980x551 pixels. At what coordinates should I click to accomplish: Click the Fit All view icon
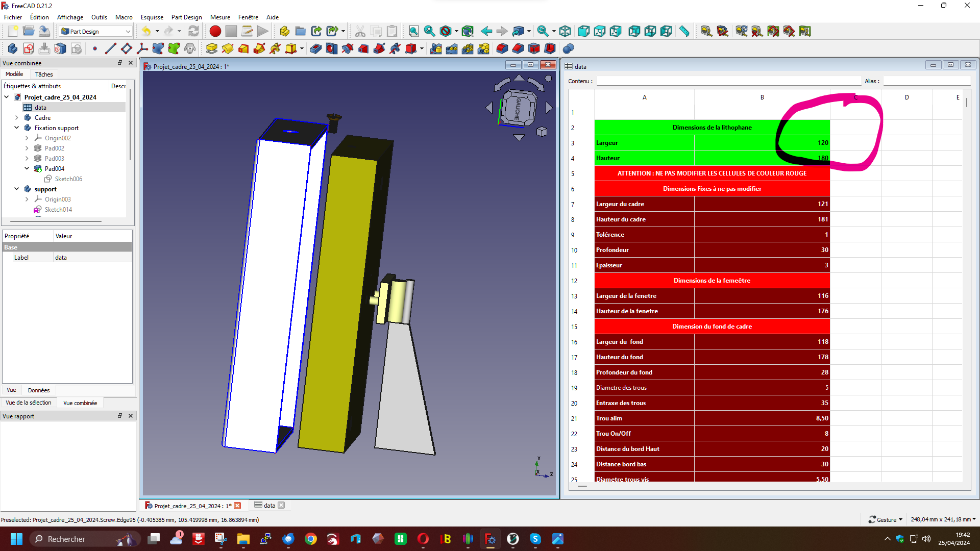click(x=413, y=31)
